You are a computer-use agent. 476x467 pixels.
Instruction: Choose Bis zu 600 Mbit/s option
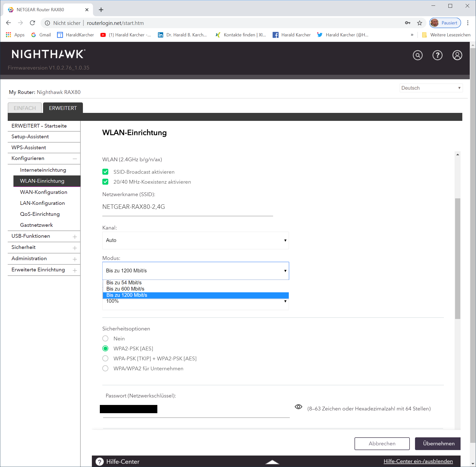coord(196,289)
